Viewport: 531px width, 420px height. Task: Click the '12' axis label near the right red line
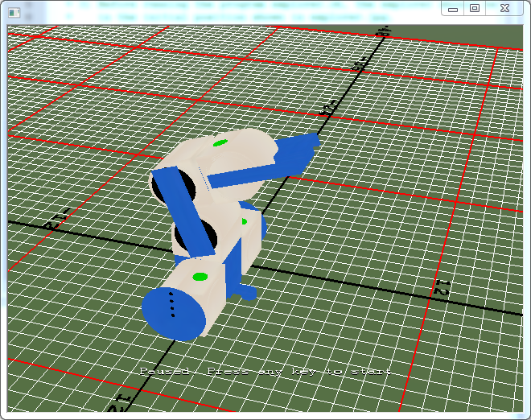click(x=442, y=287)
